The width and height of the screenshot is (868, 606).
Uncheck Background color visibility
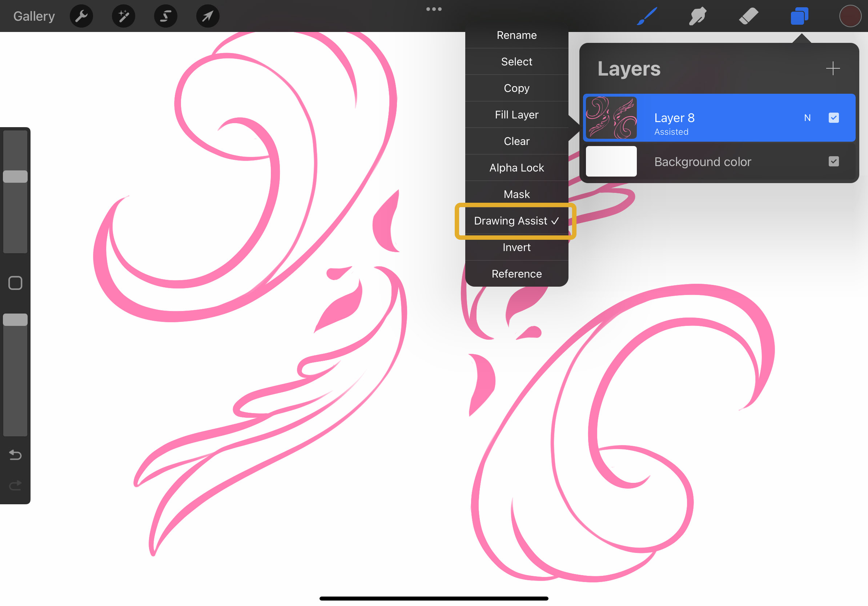pyautogui.click(x=833, y=162)
